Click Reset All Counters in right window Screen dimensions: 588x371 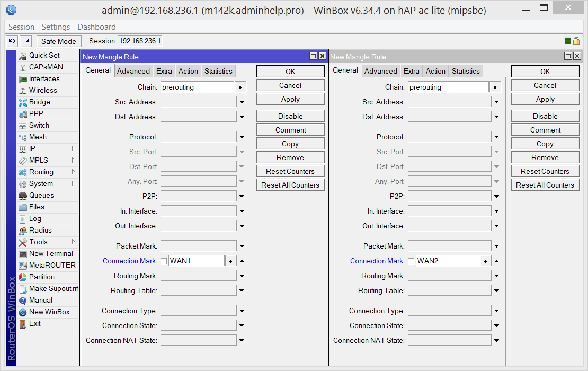545,185
